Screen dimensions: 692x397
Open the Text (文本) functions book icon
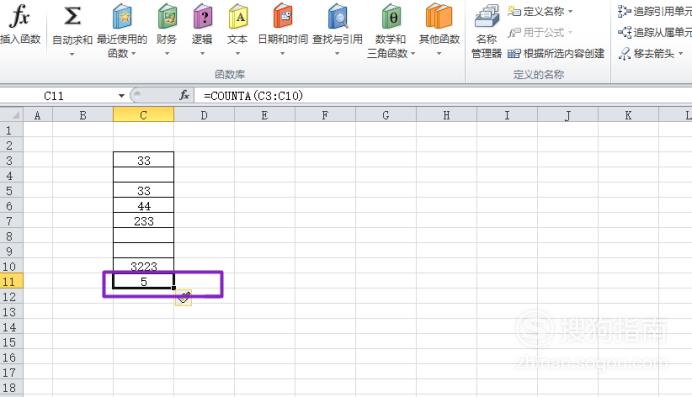pos(237,17)
